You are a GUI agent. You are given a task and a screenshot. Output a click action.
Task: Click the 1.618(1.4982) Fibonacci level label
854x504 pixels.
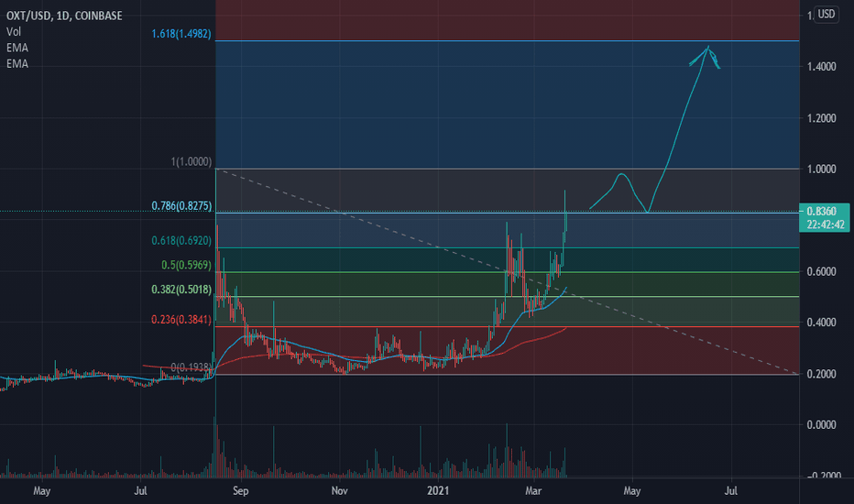click(x=181, y=34)
